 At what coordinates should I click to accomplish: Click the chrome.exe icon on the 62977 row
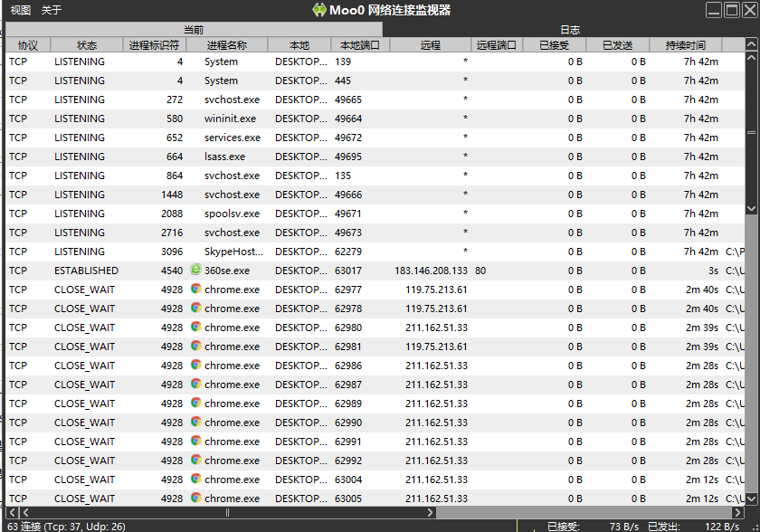pos(195,290)
